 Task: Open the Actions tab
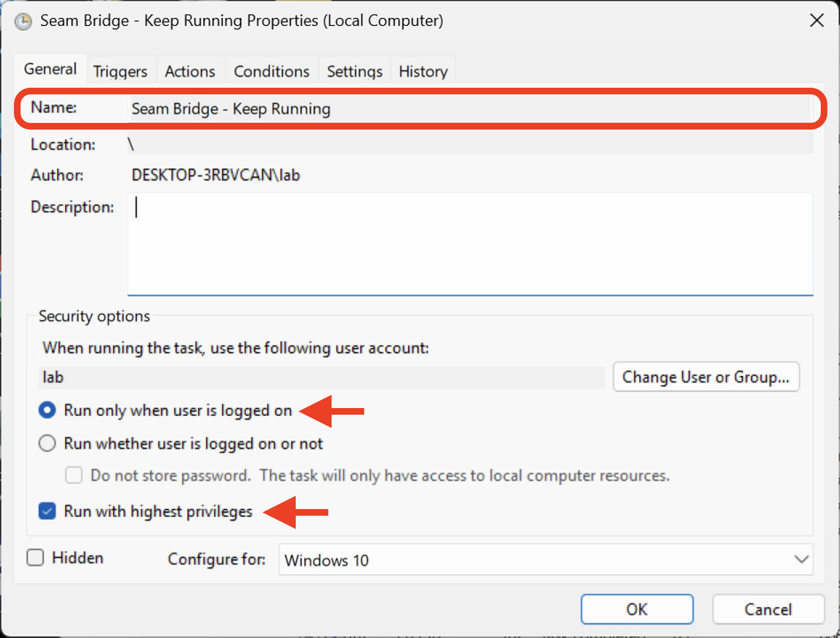(x=190, y=71)
